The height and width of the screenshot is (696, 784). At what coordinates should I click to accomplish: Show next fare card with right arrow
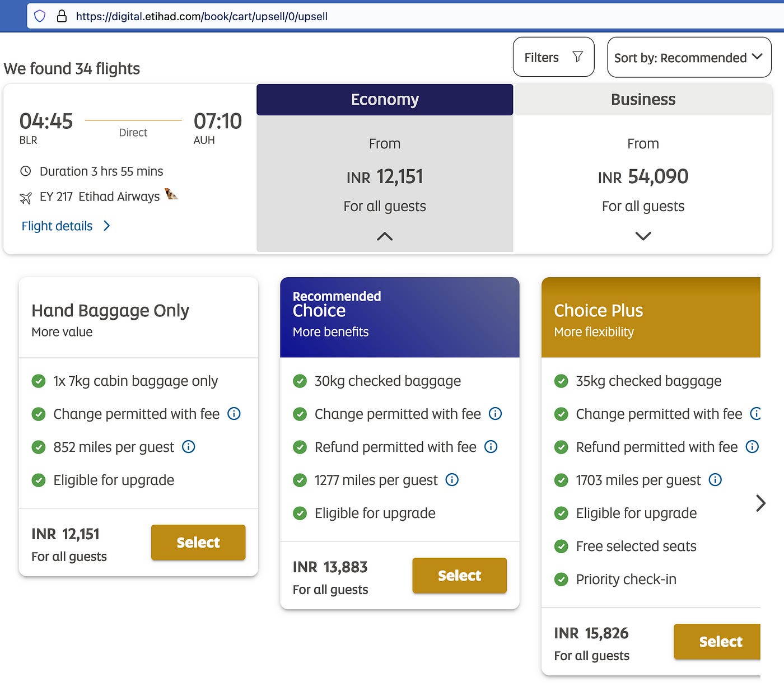point(760,503)
